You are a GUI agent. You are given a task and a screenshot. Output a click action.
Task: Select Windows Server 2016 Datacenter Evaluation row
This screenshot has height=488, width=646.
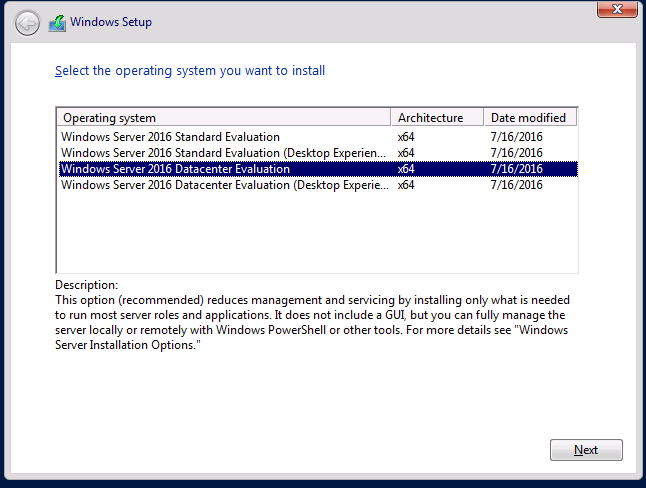pos(317,169)
